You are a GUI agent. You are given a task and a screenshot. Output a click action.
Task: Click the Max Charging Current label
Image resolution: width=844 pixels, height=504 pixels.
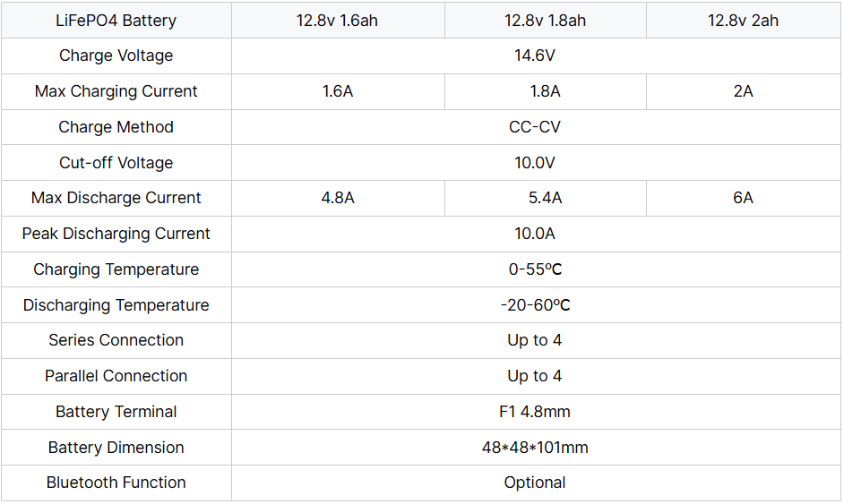coord(116,91)
